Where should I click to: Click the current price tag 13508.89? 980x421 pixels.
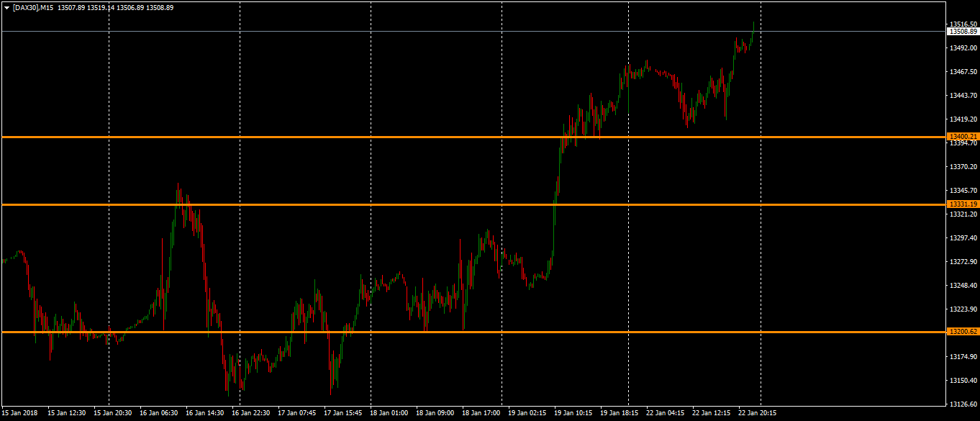pos(963,31)
